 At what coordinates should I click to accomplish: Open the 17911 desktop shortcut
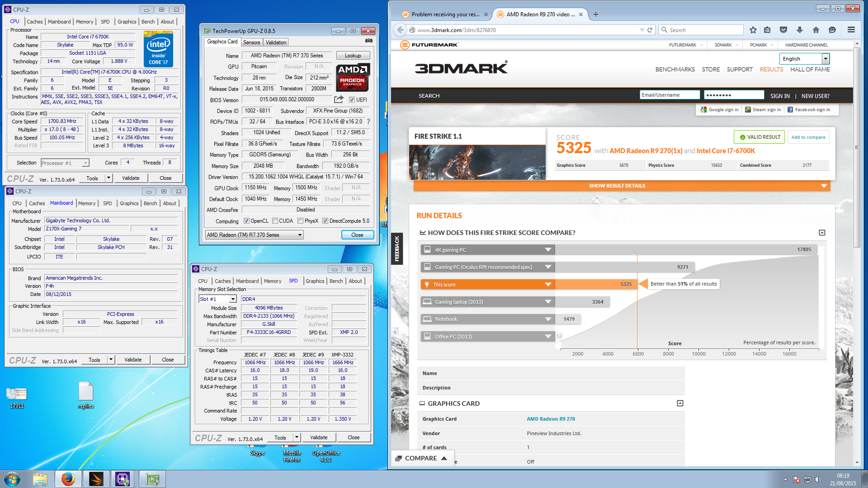click(x=17, y=397)
